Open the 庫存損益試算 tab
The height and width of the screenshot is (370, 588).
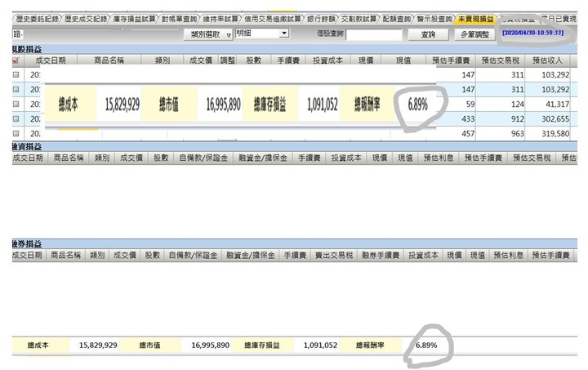pyautogui.click(x=134, y=19)
